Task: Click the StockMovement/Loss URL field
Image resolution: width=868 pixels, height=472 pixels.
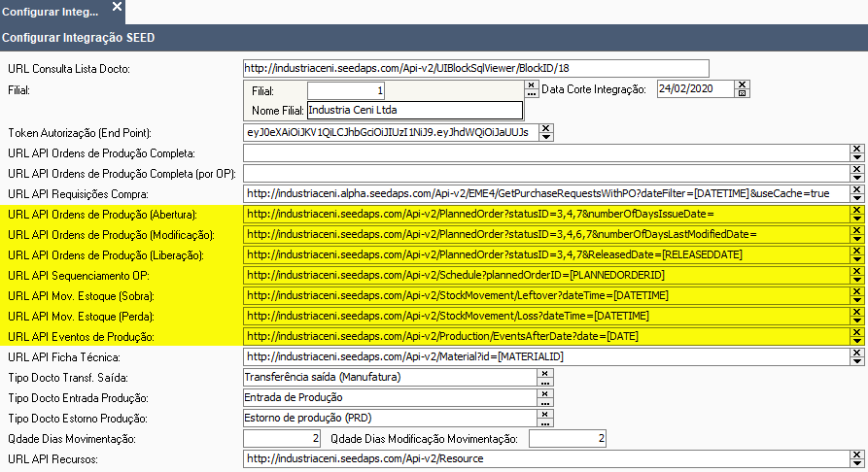Action: click(x=546, y=317)
